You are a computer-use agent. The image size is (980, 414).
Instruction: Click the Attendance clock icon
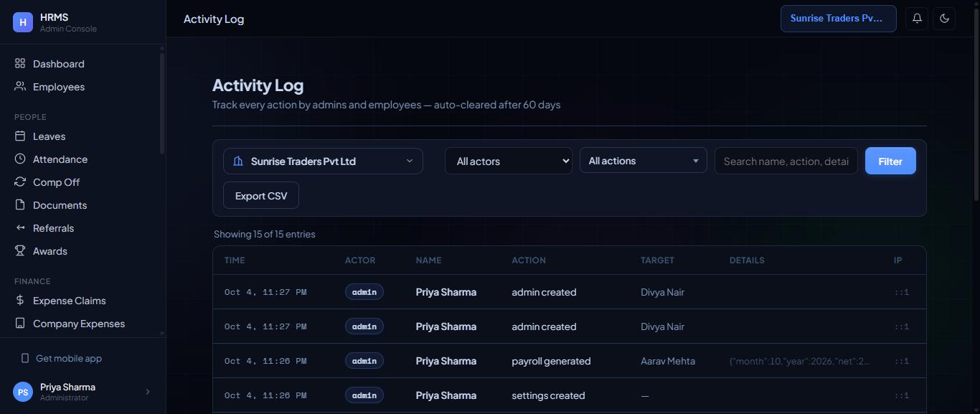[20, 159]
